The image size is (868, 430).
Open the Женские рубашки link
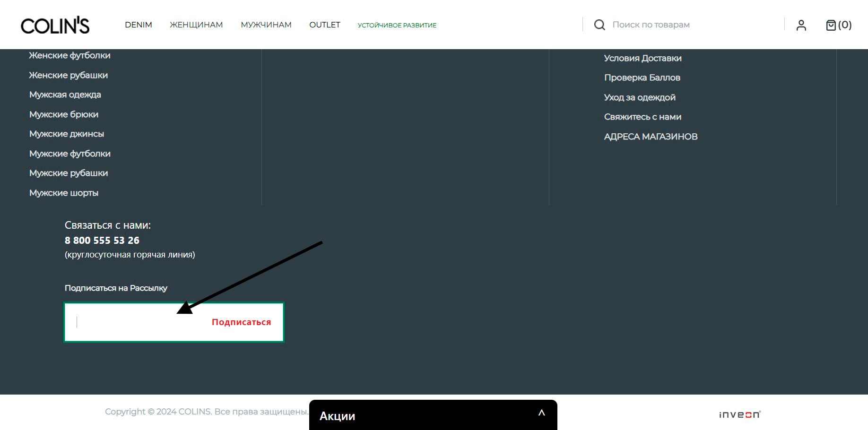click(x=69, y=75)
